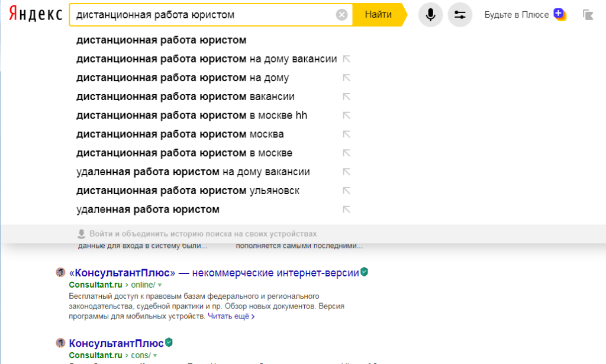The height and width of the screenshot is (364, 606).
Task: Click 'Войти и объединить историю поиска' link
Action: (x=202, y=234)
